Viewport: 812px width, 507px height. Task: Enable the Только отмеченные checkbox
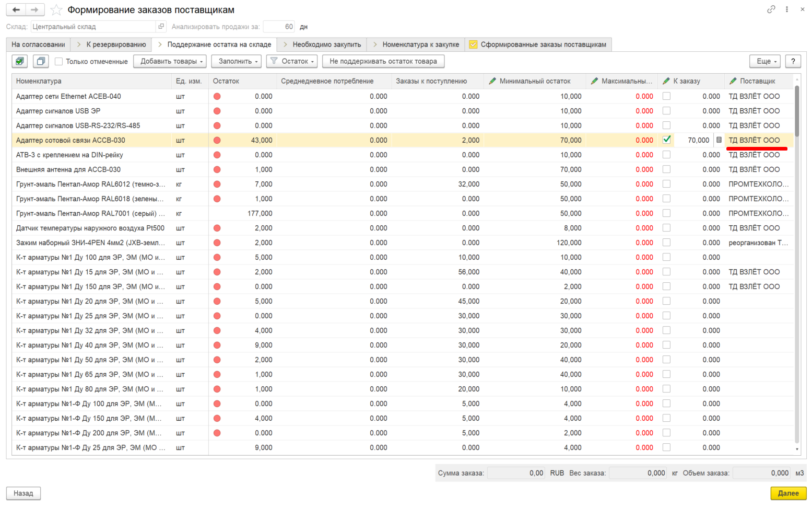pyautogui.click(x=59, y=61)
